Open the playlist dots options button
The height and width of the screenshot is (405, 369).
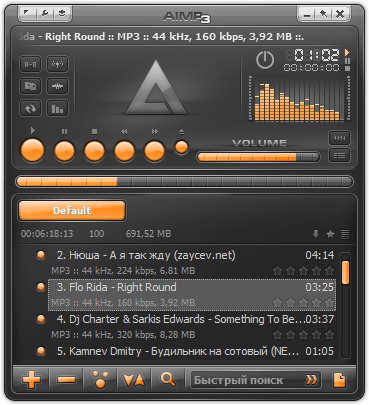coord(100,379)
